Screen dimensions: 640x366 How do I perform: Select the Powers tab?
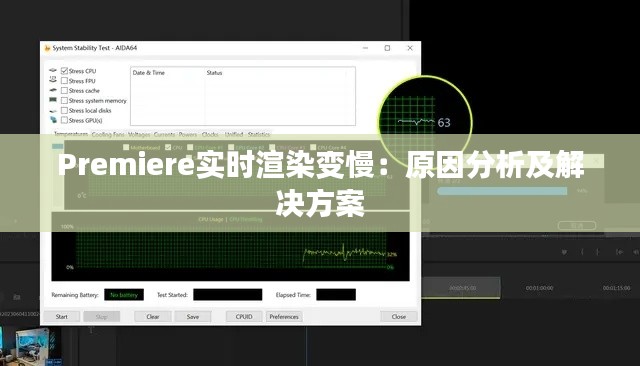(x=188, y=134)
